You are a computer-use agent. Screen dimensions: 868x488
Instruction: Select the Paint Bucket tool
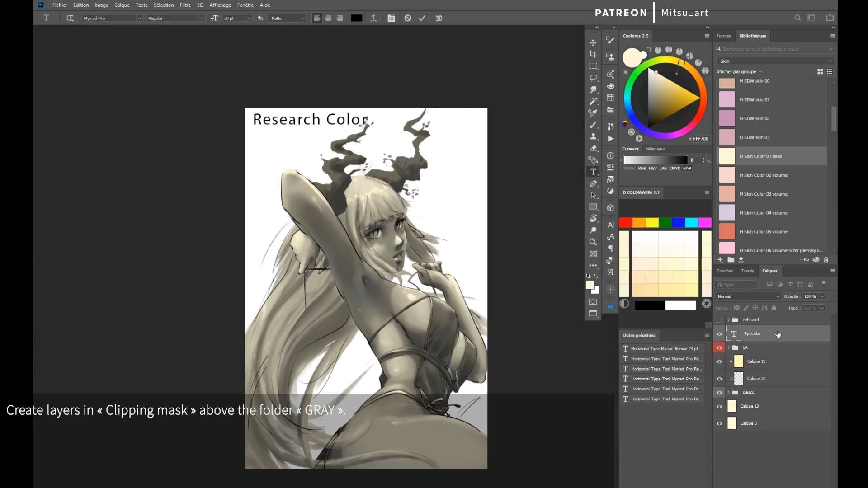pos(593,160)
